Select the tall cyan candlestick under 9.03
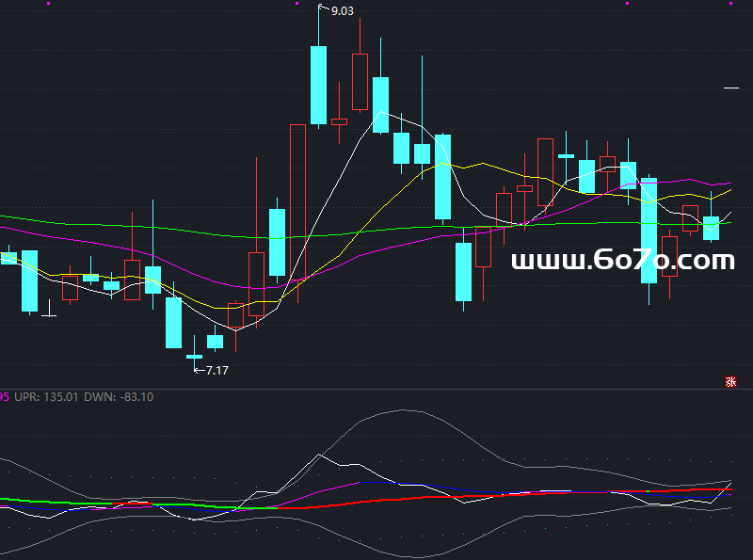Image resolution: width=753 pixels, height=560 pixels. pyautogui.click(x=318, y=85)
